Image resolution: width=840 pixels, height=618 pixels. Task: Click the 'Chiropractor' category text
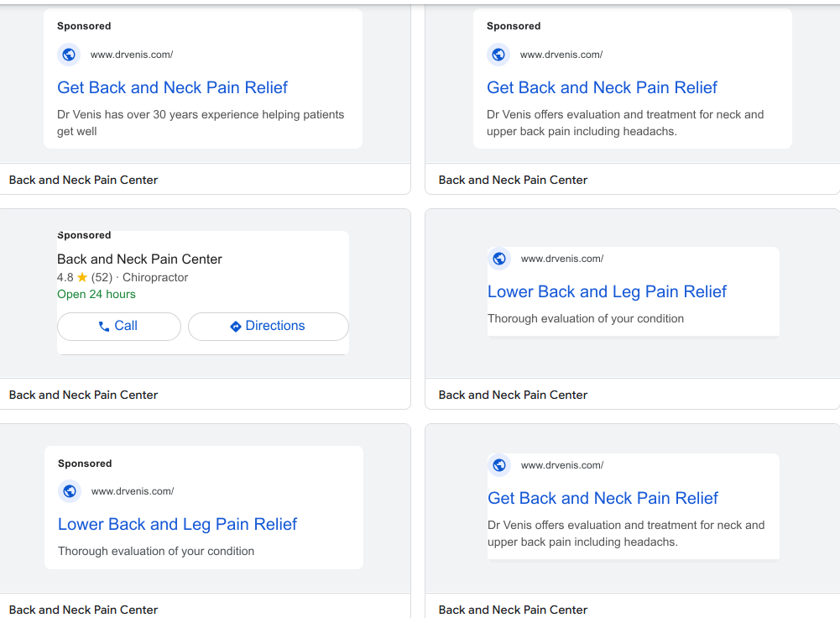coord(155,278)
